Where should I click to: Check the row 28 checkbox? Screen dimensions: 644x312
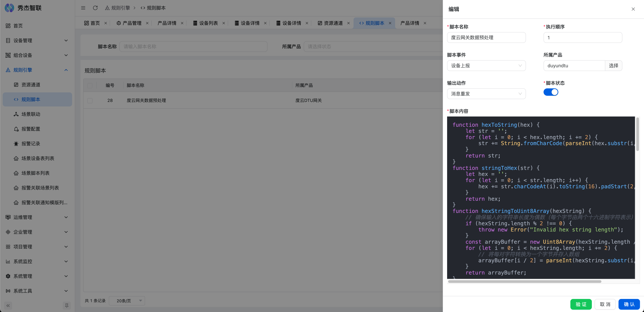(x=90, y=101)
